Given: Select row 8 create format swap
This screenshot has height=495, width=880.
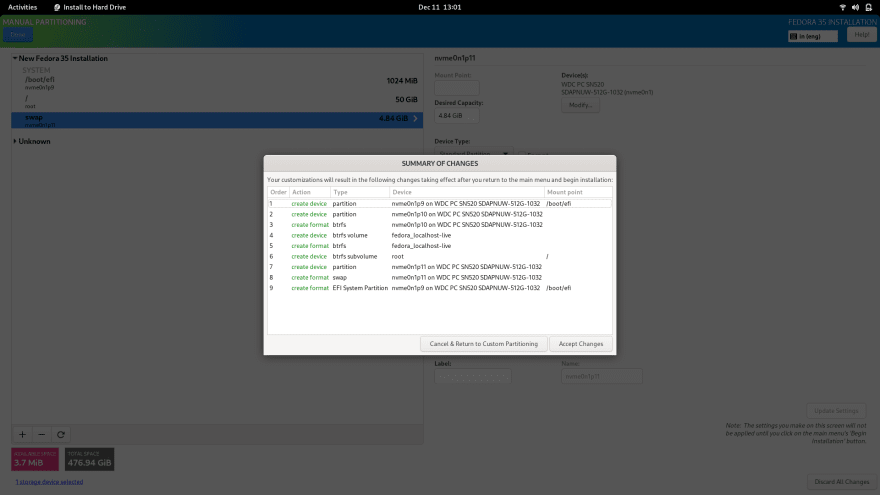Looking at the screenshot, I should 439,277.
